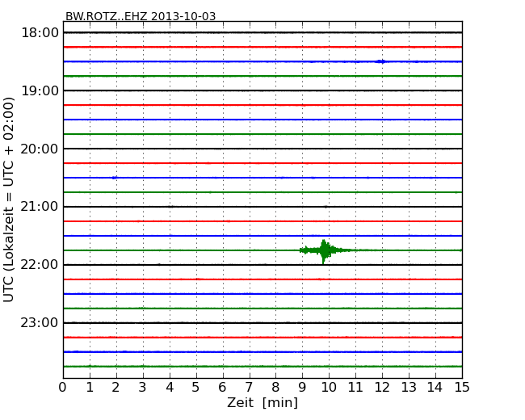Click x-axis tick label 13
The image size is (525, 420).
[409, 388]
